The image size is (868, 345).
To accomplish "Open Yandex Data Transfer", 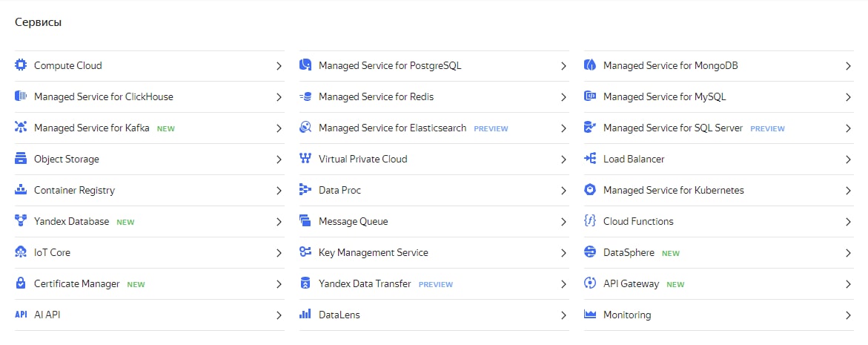I will 434,284.
